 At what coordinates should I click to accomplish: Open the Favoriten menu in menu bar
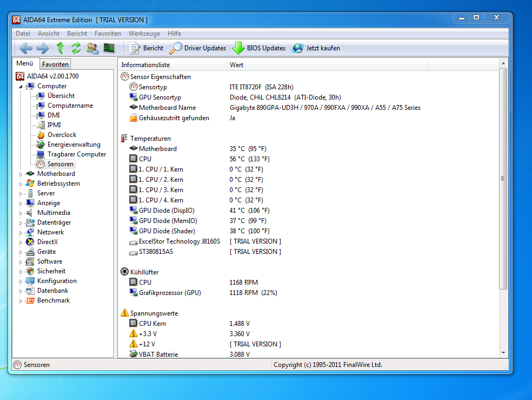tap(108, 33)
